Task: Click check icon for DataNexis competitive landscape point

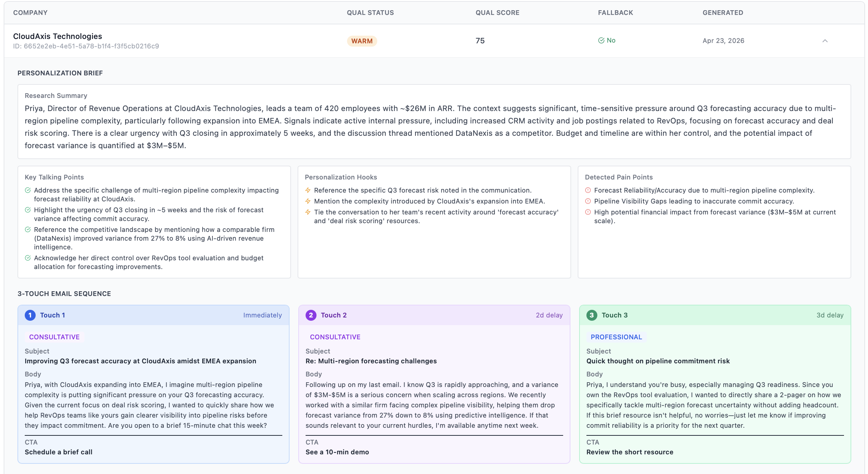Action: [28, 230]
